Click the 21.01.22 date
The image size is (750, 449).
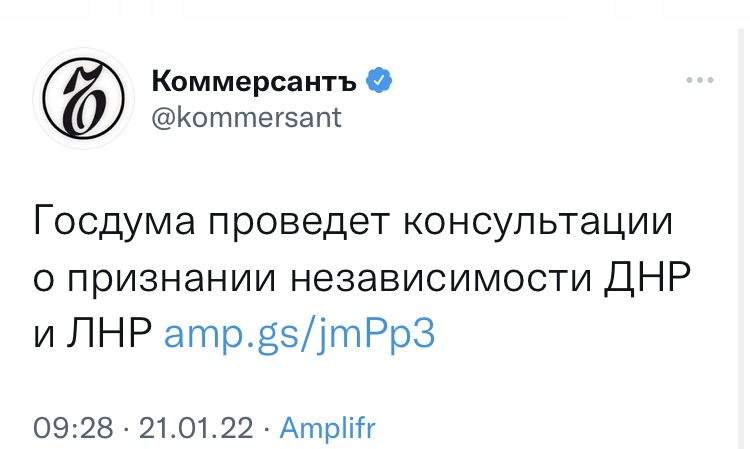pyautogui.click(x=196, y=427)
